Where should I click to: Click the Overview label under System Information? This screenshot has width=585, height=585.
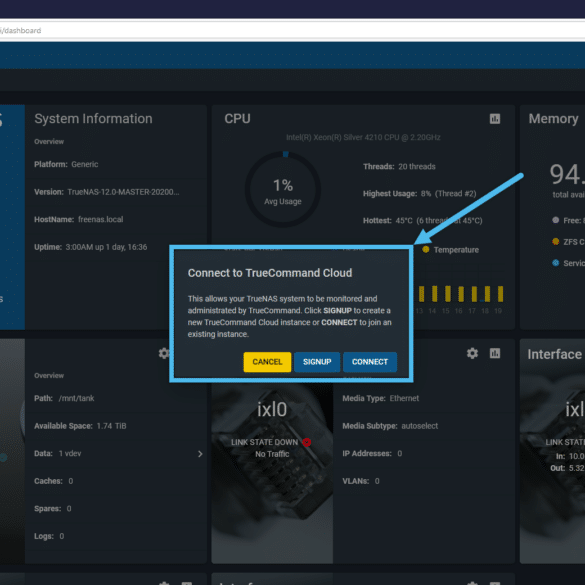click(49, 141)
